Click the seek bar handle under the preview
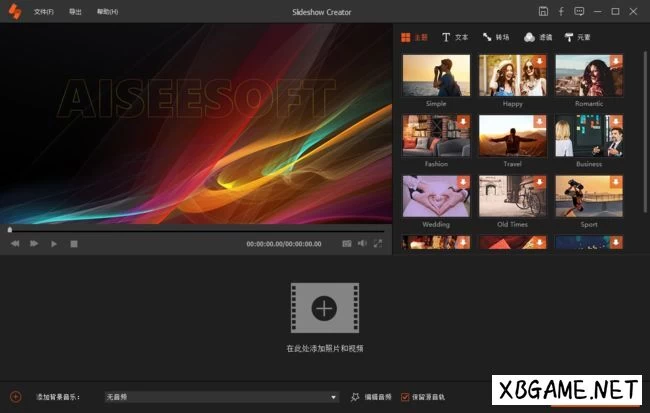 click(x=10, y=230)
